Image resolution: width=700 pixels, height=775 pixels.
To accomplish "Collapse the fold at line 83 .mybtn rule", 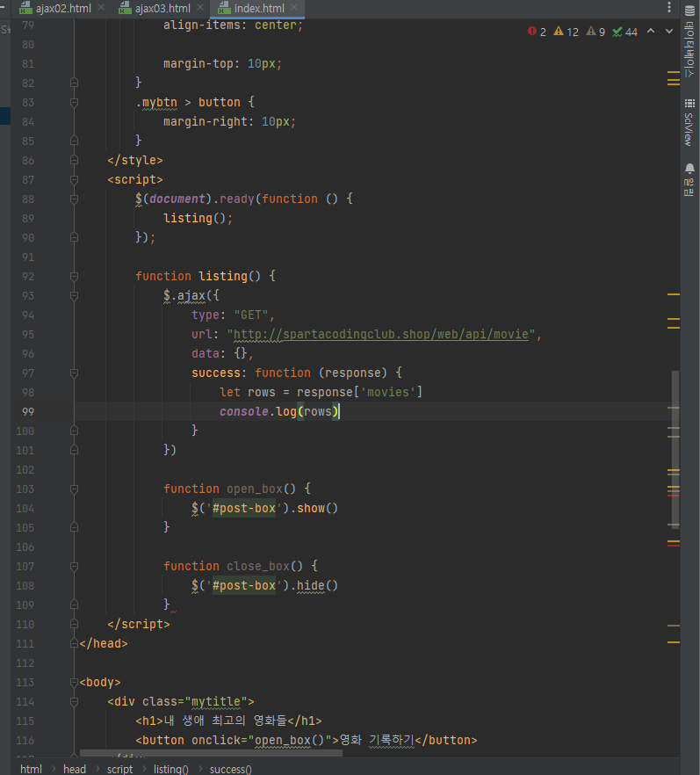I will pos(74,102).
